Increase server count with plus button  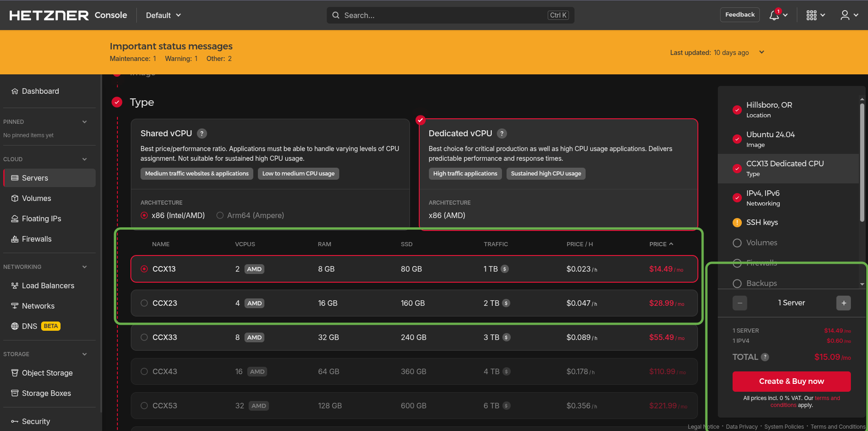pos(844,303)
